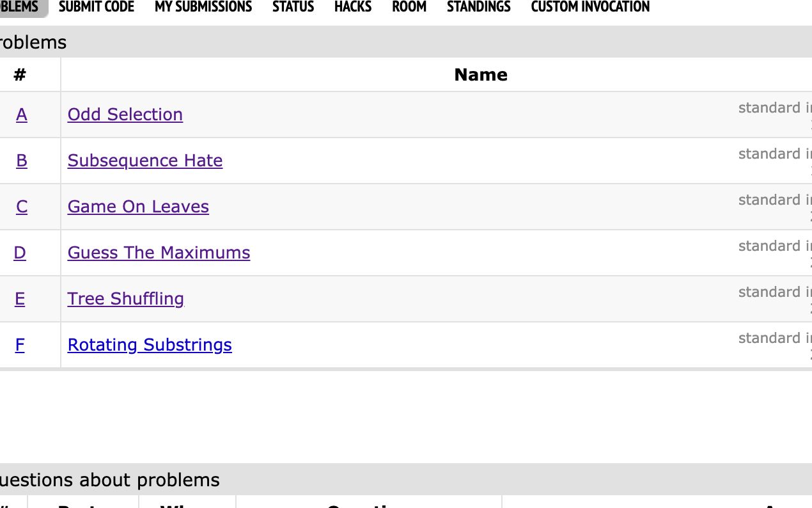
Task: Click the letter A problem link
Action: (21, 115)
